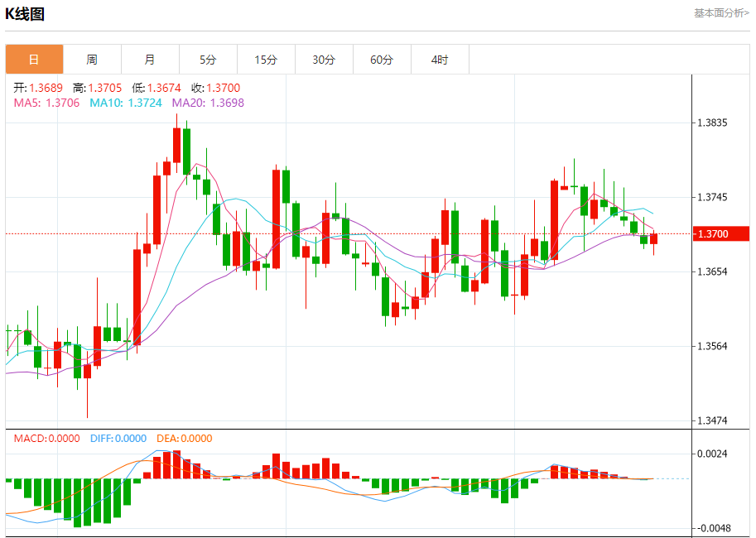Viewport: 756px width, 538px height.
Task: Switch to the 月 monthly tab
Action: pyautogui.click(x=150, y=60)
